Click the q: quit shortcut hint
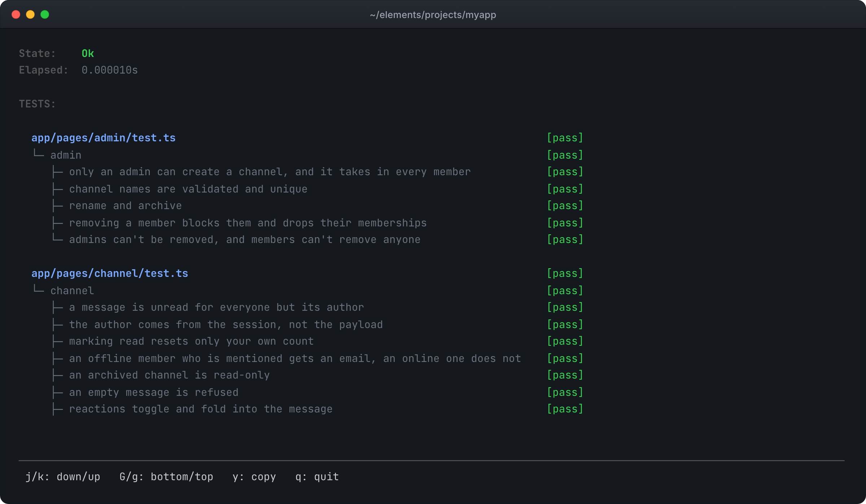The width and height of the screenshot is (866, 504). [317, 477]
